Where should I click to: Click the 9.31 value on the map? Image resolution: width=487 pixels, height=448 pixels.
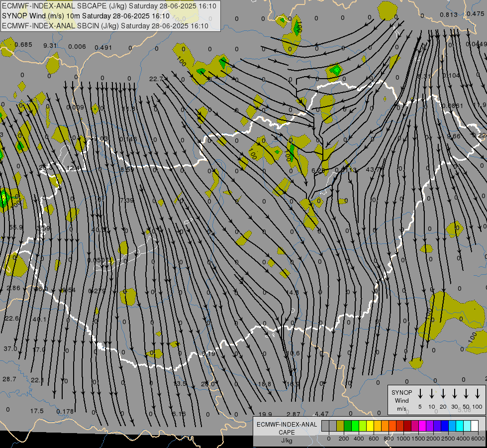pos(50,46)
